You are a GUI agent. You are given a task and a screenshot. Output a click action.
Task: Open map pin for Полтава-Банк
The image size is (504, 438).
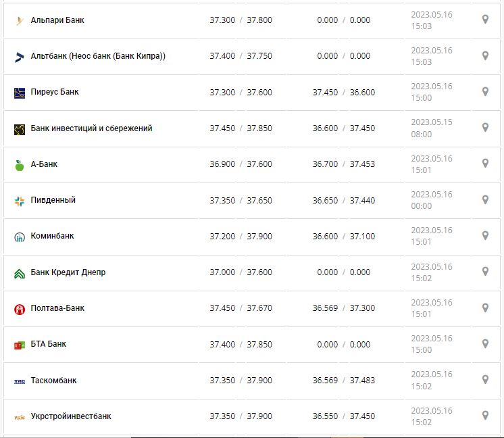(x=484, y=308)
